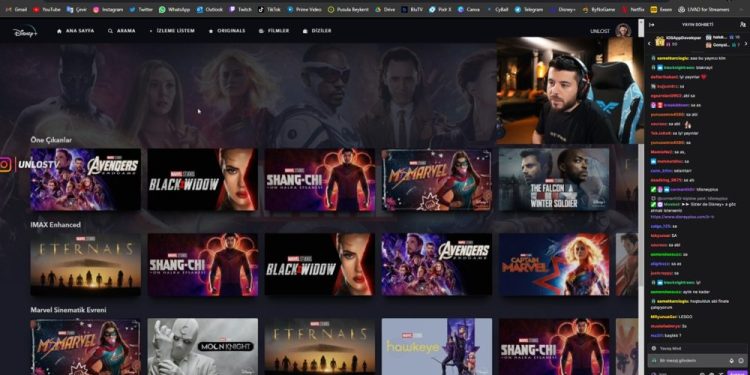Open Moon Knight in Marvel Sinematik Evreni
Image resolution: width=750 pixels, height=375 pixels.
click(x=203, y=347)
